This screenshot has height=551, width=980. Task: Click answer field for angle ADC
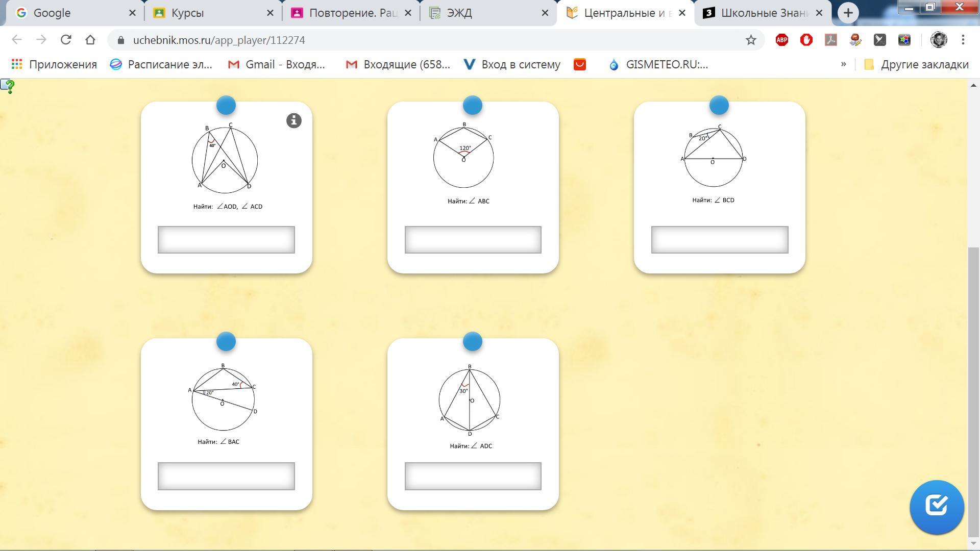point(473,476)
